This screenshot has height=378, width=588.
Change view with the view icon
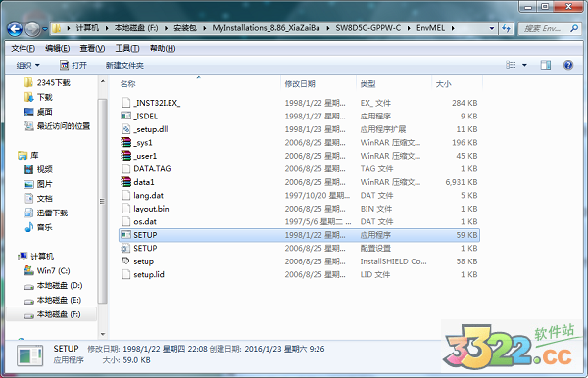511,65
